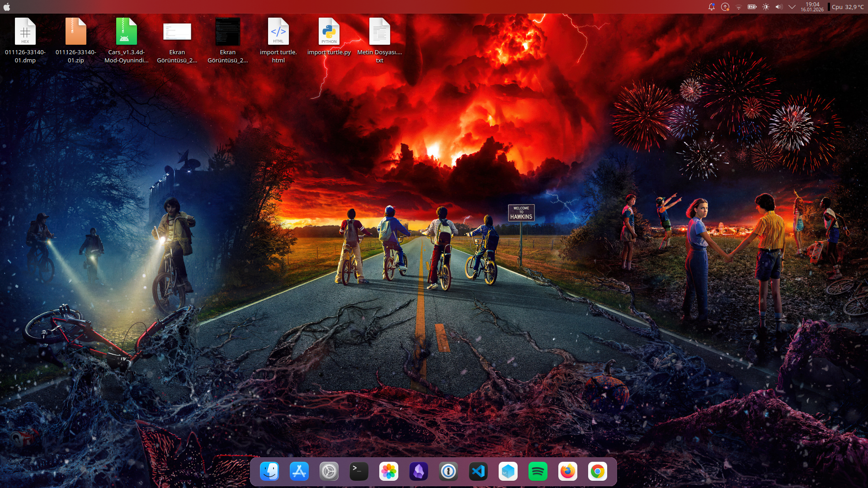This screenshot has width=868, height=488.
Task: Open the 1Password icon in the dock
Action: click(448, 472)
